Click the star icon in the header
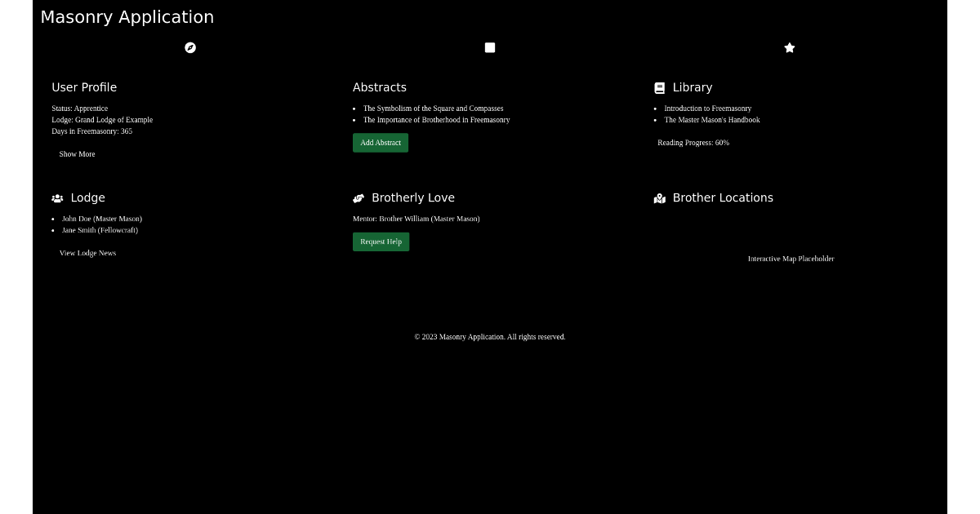This screenshot has width=980, height=514. 789,47
